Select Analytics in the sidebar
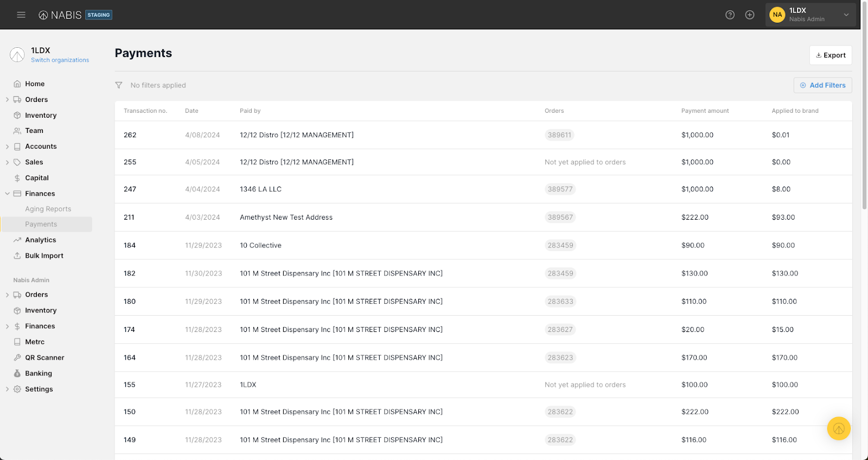The height and width of the screenshot is (460, 868). [40, 240]
